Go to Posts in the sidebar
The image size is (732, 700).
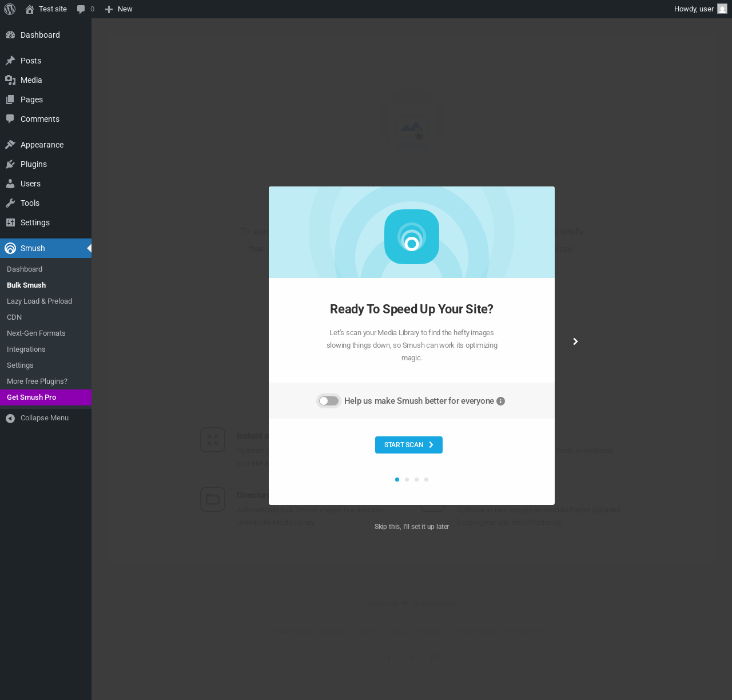[x=46, y=61]
